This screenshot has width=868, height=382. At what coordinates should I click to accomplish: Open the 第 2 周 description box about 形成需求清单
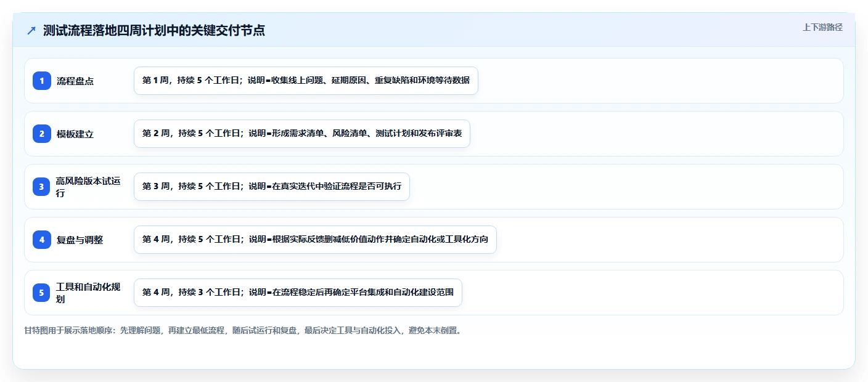(x=302, y=134)
